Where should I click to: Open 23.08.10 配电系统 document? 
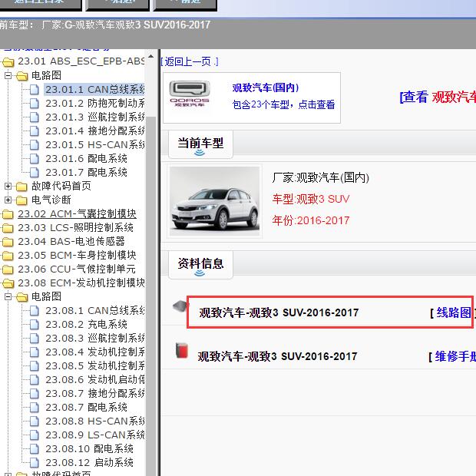tap(89, 448)
